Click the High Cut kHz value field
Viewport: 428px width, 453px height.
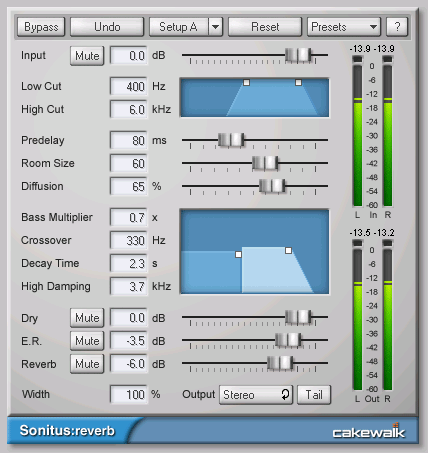tap(129, 110)
